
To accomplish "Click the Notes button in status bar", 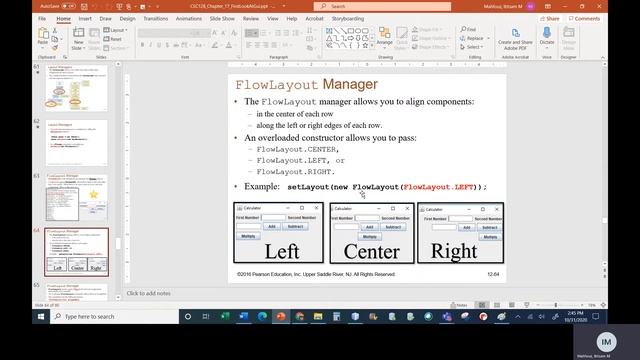I will (459, 305).
